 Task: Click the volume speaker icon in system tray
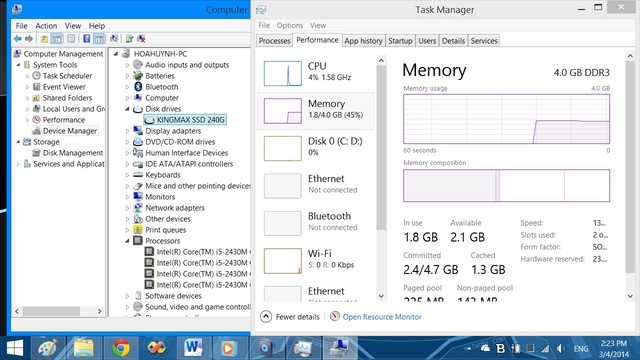coord(560,348)
